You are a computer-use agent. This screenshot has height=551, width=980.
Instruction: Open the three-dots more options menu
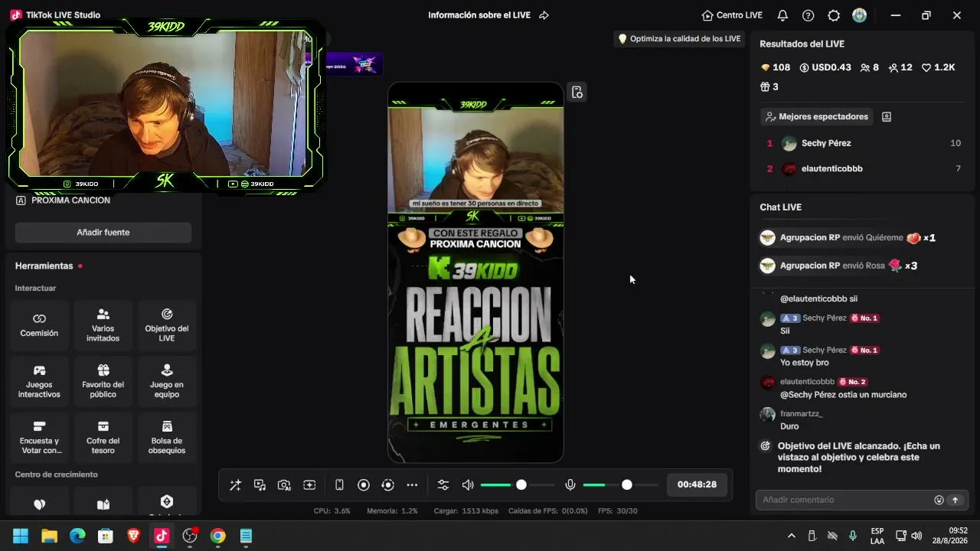(x=412, y=485)
